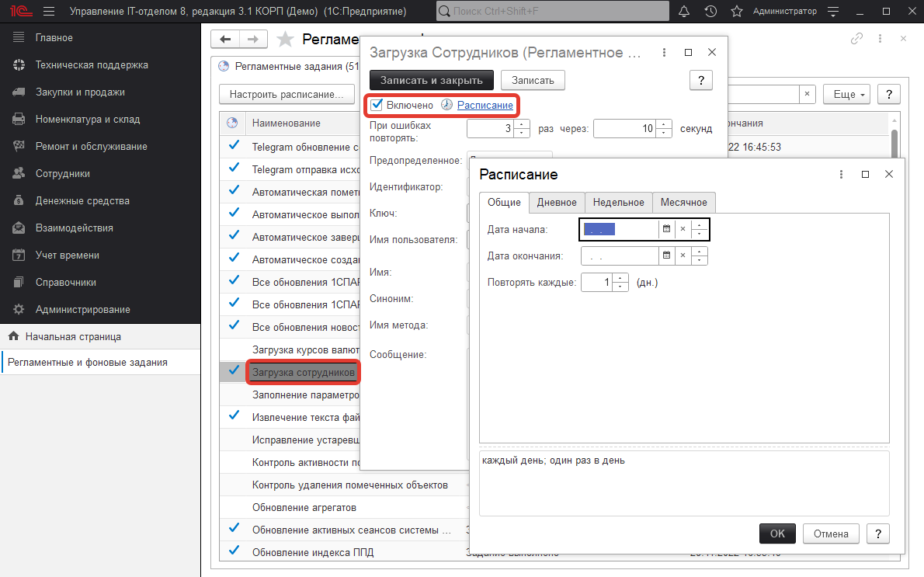Open calendar picker for Дата окончания

(x=666, y=255)
